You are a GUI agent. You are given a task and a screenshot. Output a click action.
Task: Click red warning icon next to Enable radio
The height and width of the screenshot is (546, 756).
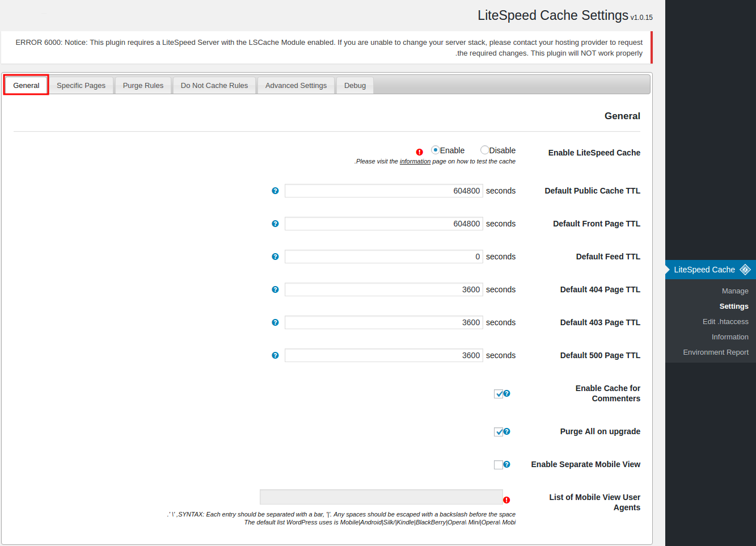pyautogui.click(x=420, y=152)
